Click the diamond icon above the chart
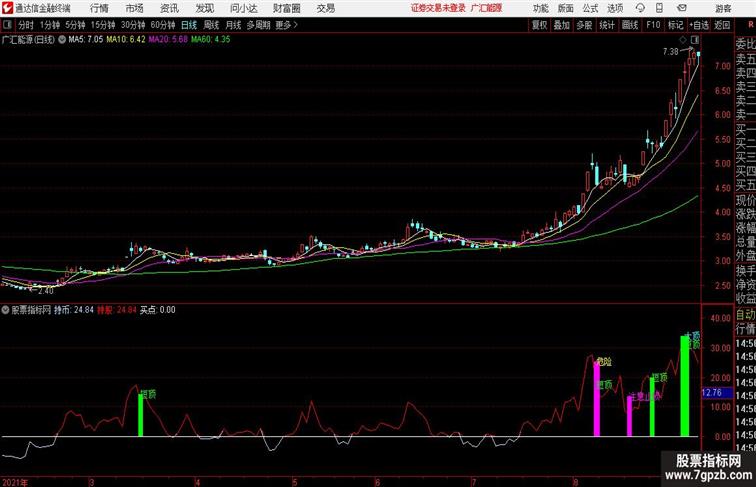The height and width of the screenshot is (487, 756). pos(683,40)
